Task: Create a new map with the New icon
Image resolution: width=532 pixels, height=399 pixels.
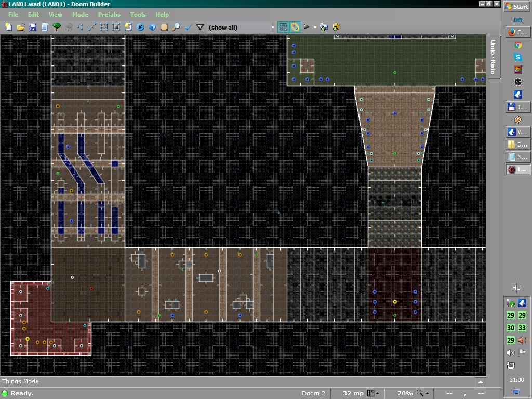Action: pyautogui.click(x=8, y=27)
